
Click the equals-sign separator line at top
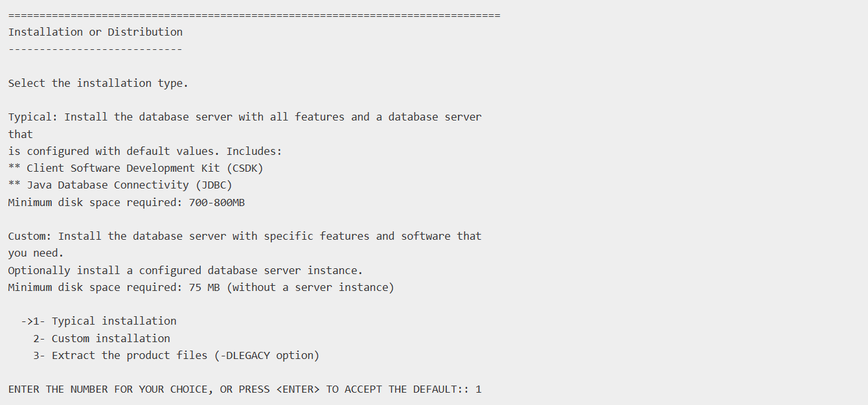point(254,14)
